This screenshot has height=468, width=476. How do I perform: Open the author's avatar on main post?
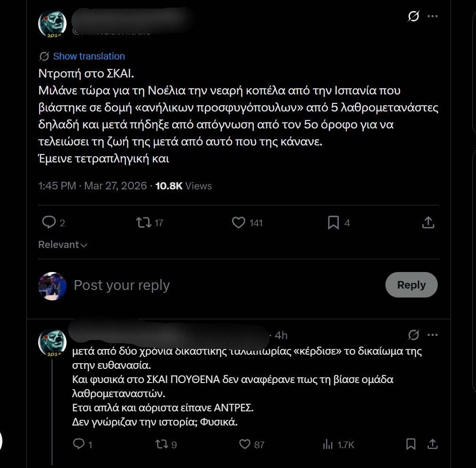52,23
